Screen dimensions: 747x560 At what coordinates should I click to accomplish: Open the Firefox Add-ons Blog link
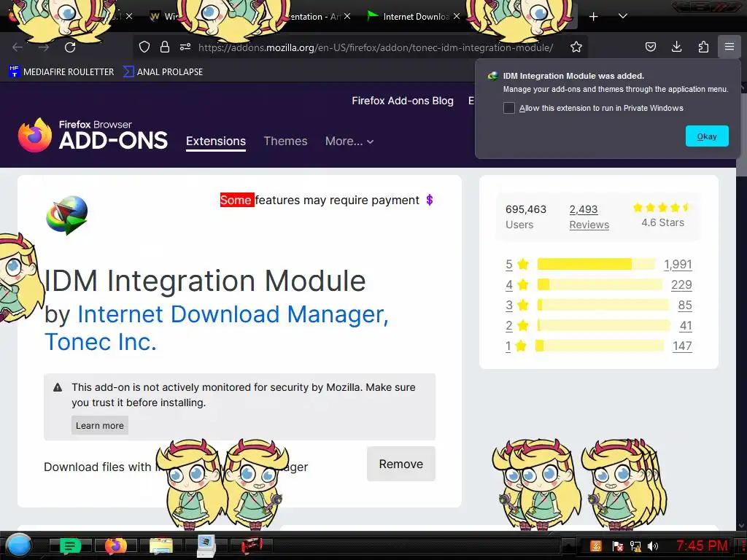click(403, 101)
